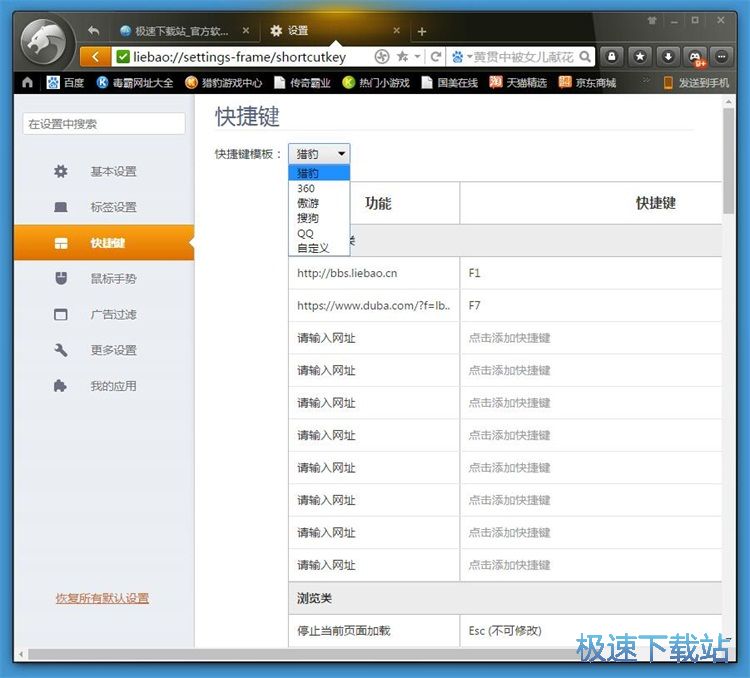Click the 在设置中搜索 search box
Viewport: 750px width, 678px height.
[104, 124]
